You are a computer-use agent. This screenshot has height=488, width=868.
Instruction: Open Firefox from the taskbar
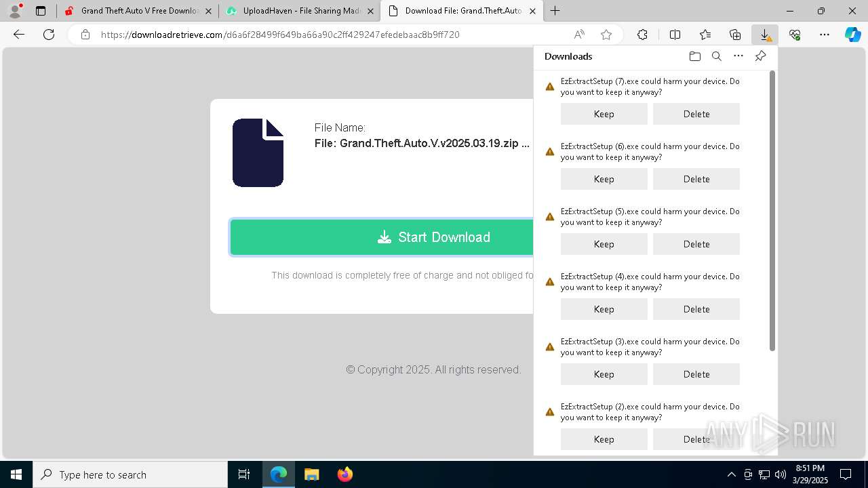point(344,474)
